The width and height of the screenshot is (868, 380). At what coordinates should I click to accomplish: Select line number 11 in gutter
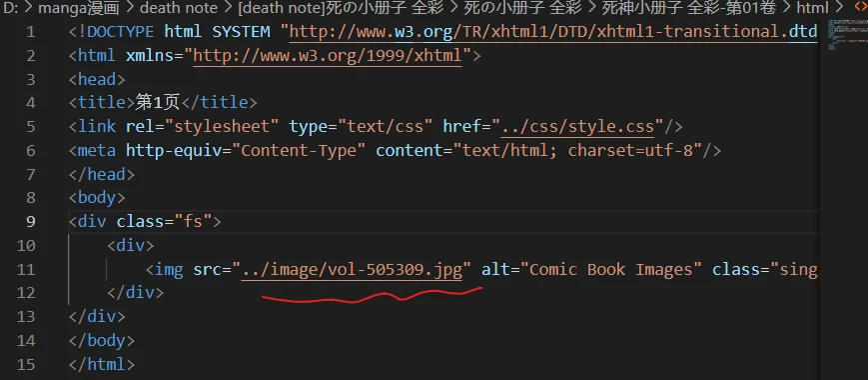(26, 270)
